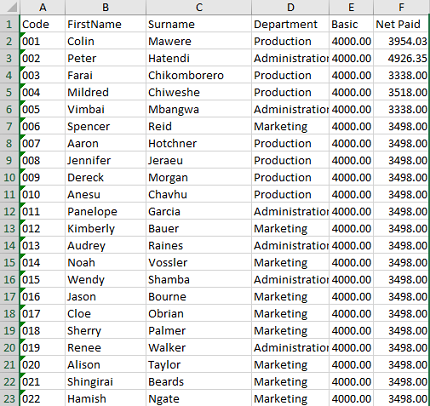Image resolution: width=430 pixels, height=406 pixels.
Task: Select cell with first name Renee
Action: 106,347
